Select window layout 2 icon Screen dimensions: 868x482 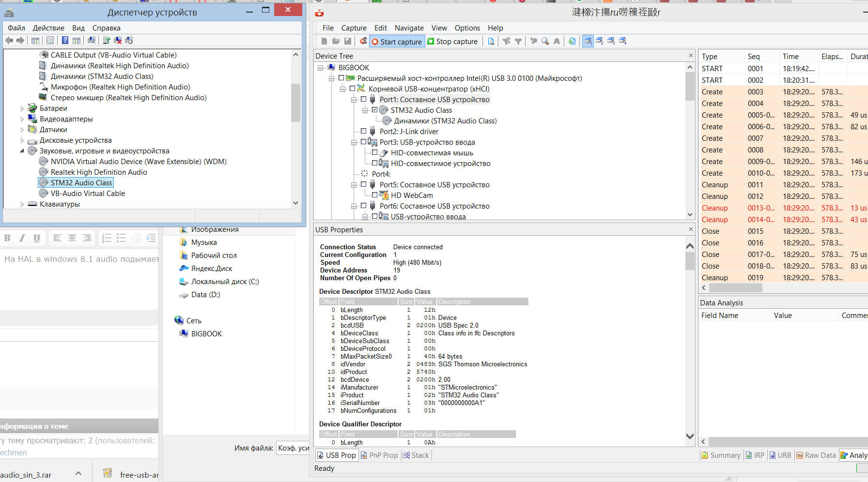pyautogui.click(x=599, y=41)
